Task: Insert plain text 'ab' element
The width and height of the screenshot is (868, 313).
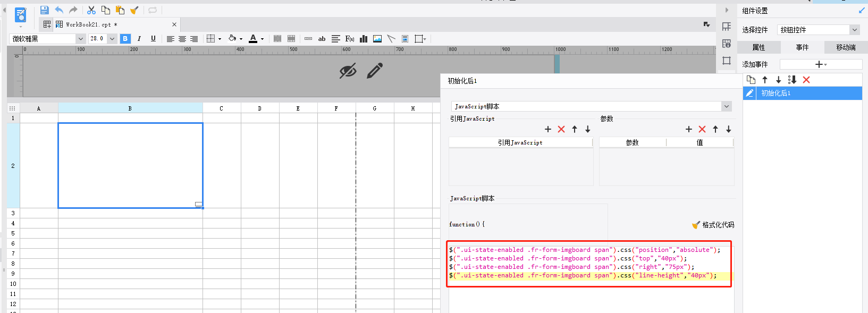Action: (322, 39)
